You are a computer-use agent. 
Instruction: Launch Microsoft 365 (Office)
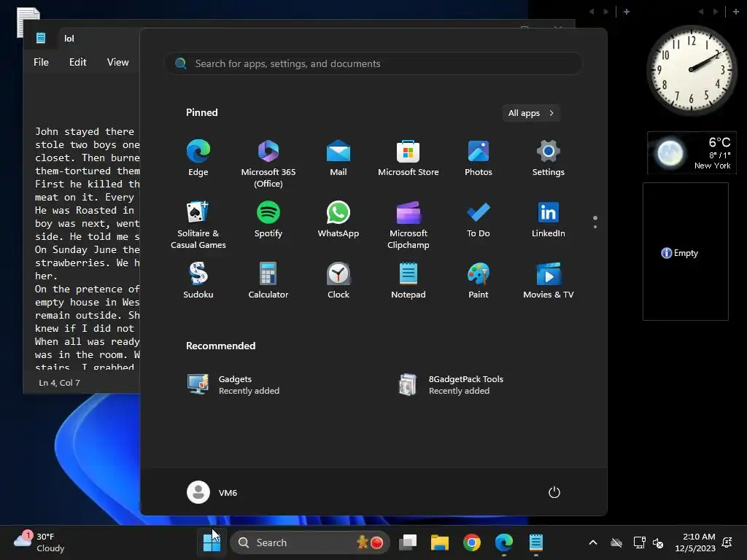(268, 164)
